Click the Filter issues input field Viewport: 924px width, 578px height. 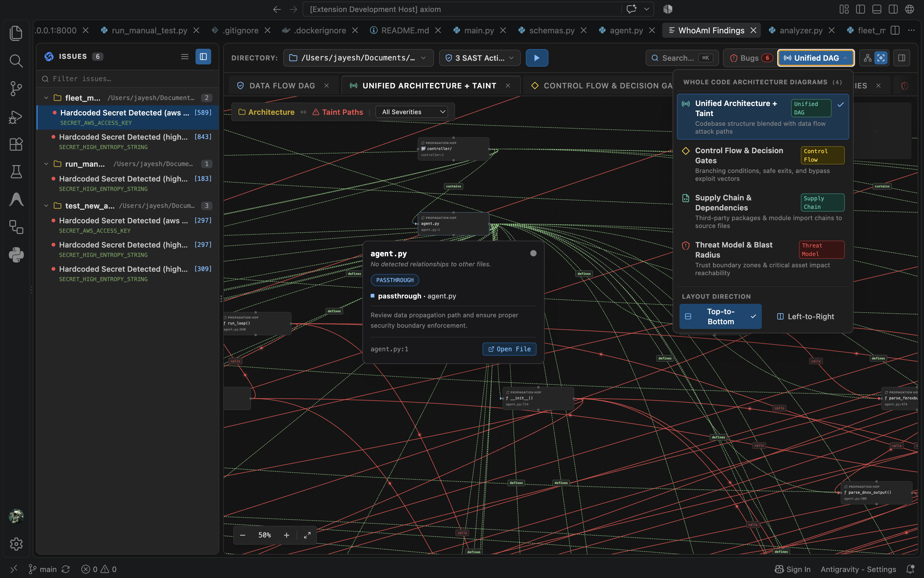click(x=128, y=79)
